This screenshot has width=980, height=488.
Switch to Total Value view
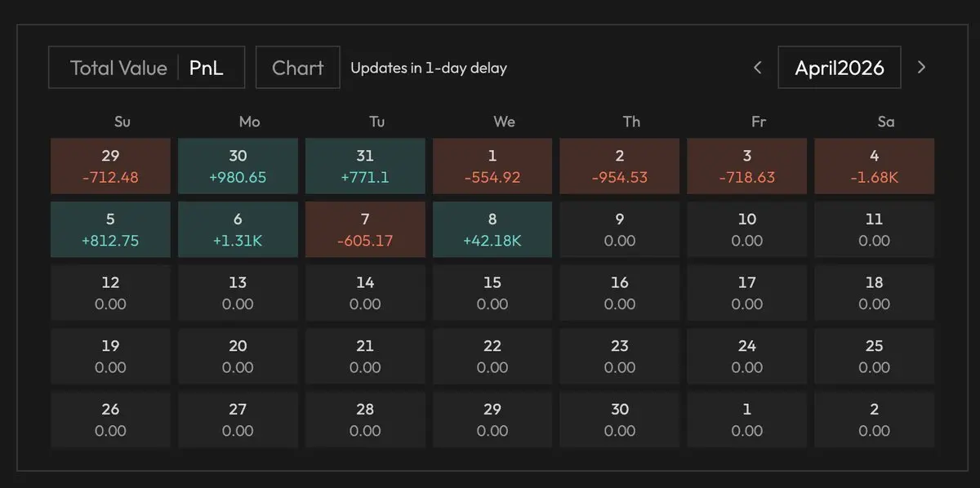coord(118,68)
